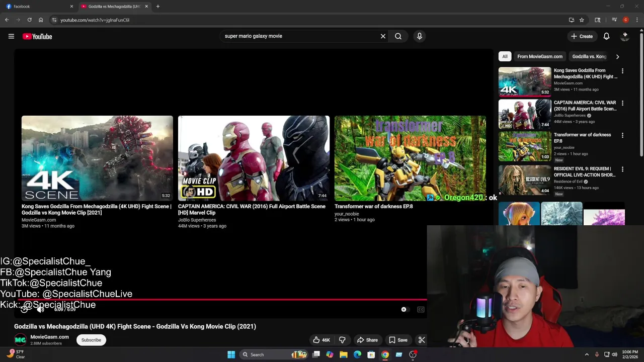Screen dimensions: 644x362
Task: Open more options for Civil War Airport Battle sidebar video
Action: 622,103
